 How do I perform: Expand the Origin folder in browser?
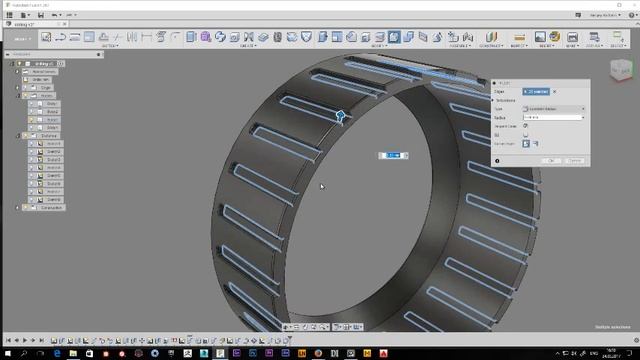(18, 88)
